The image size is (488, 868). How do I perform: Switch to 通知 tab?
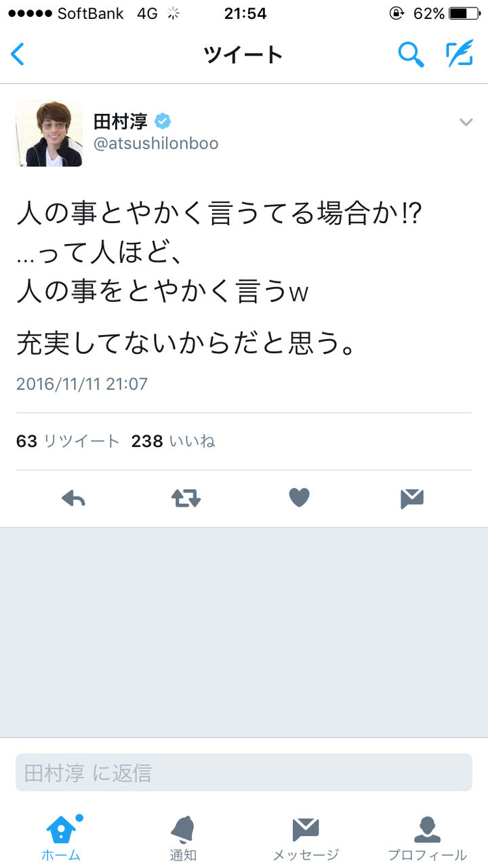[183, 838]
